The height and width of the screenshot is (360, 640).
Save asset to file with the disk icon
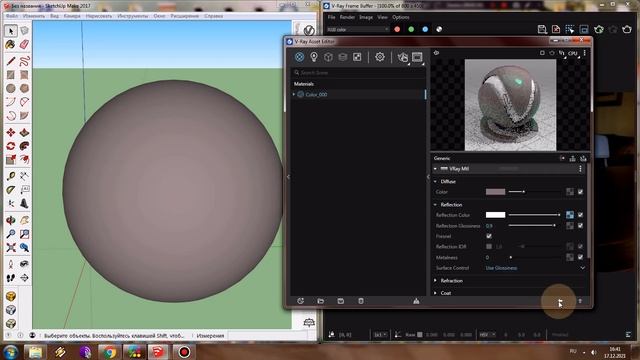(341, 301)
